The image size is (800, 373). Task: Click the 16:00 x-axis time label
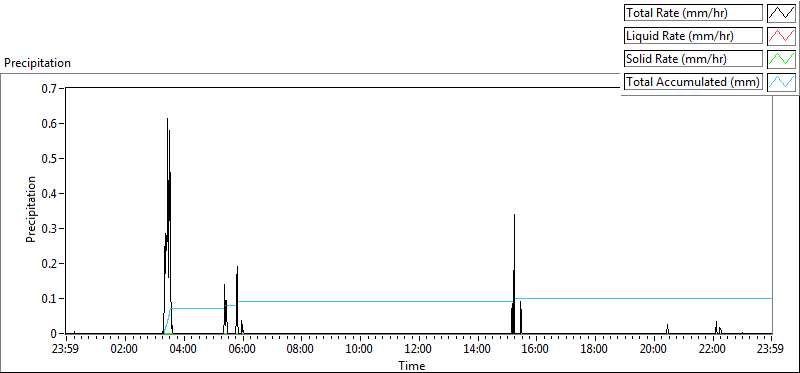[x=536, y=350]
